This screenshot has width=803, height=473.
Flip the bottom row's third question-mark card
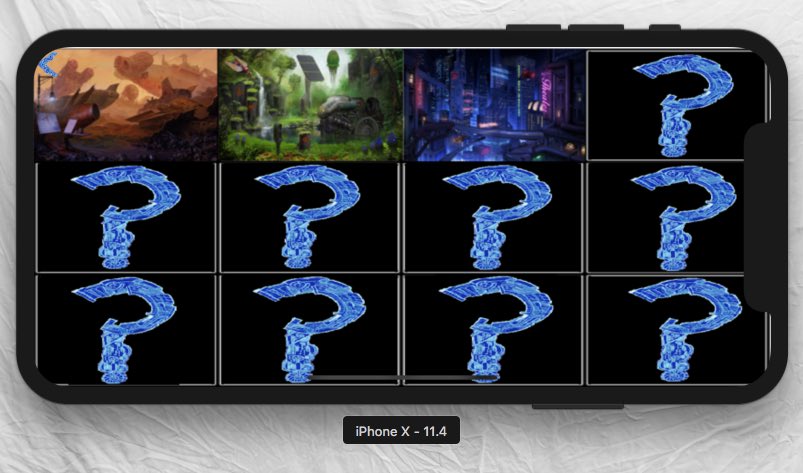[x=493, y=329]
